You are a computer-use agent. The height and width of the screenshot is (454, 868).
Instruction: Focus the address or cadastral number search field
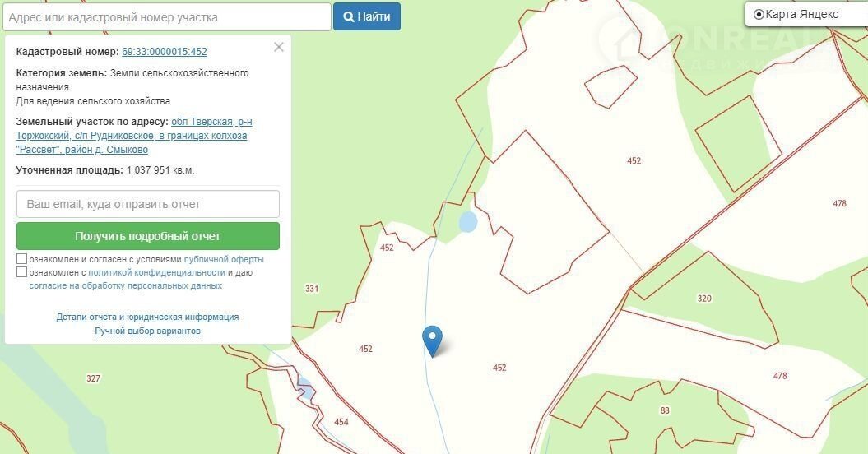[x=167, y=17]
